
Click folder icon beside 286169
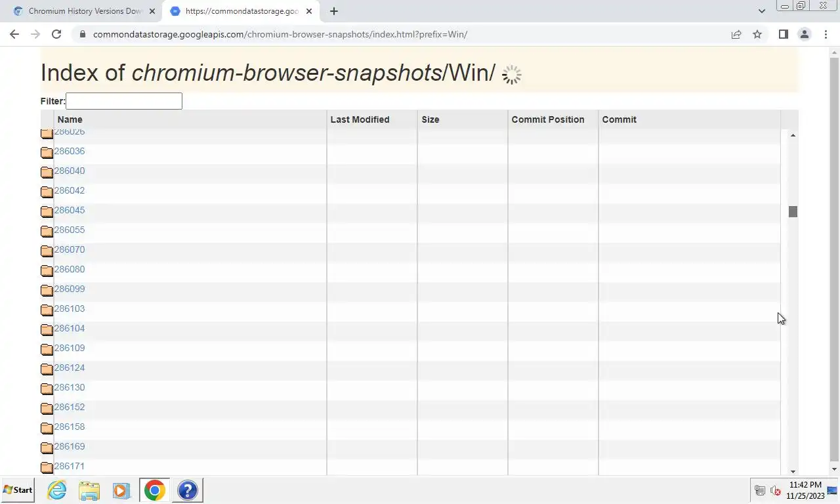[x=47, y=448]
